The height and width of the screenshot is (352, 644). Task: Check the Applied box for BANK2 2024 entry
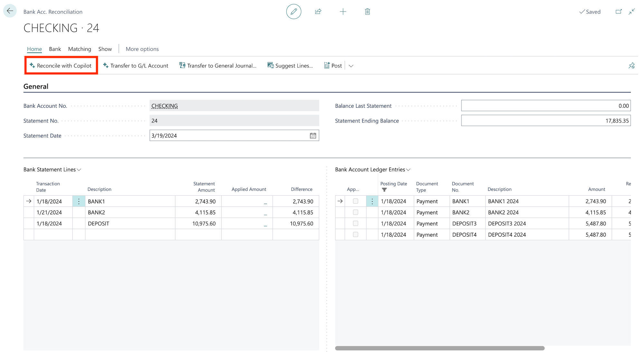[x=355, y=212]
